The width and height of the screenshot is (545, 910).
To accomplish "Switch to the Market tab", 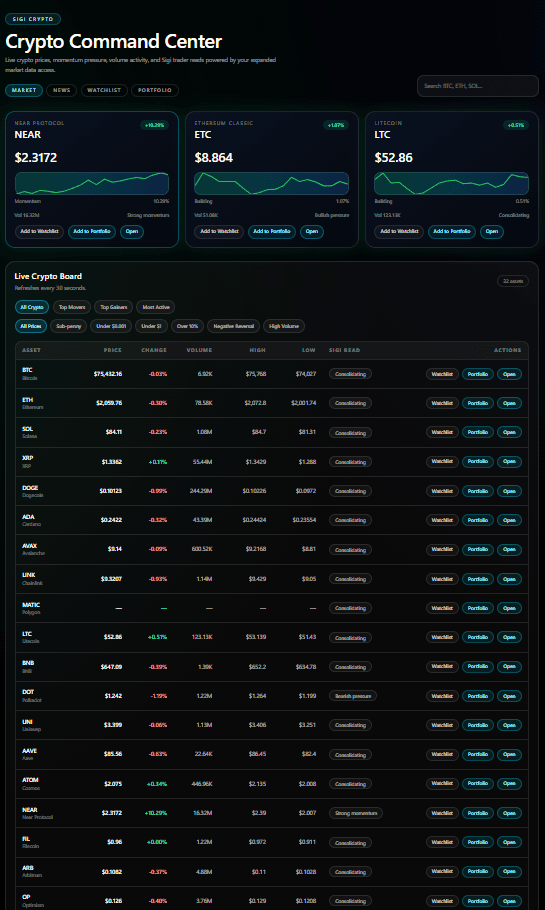I will coord(24,91).
